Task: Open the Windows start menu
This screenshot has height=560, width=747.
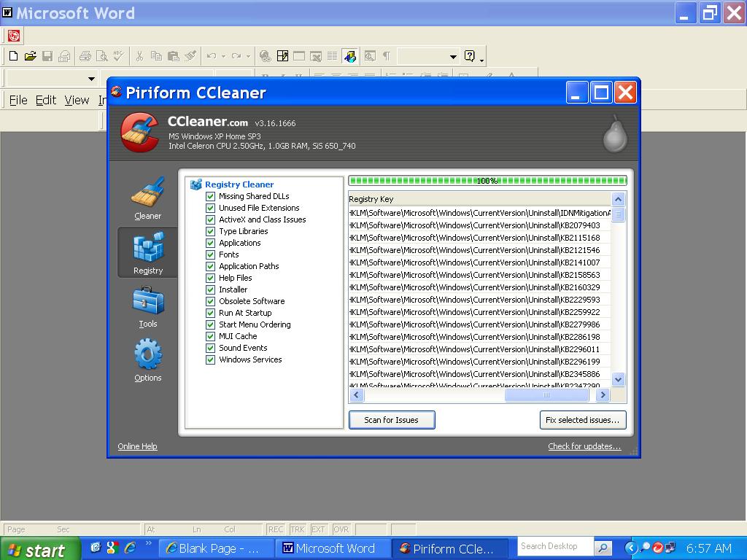Action: pos(40,548)
